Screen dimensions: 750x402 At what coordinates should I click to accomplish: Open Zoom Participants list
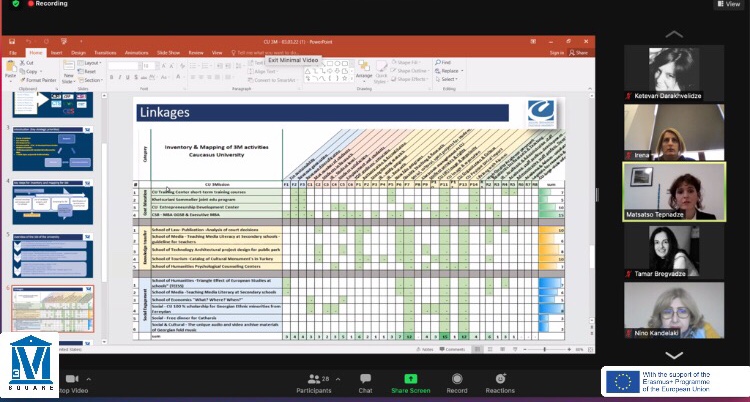pos(314,384)
